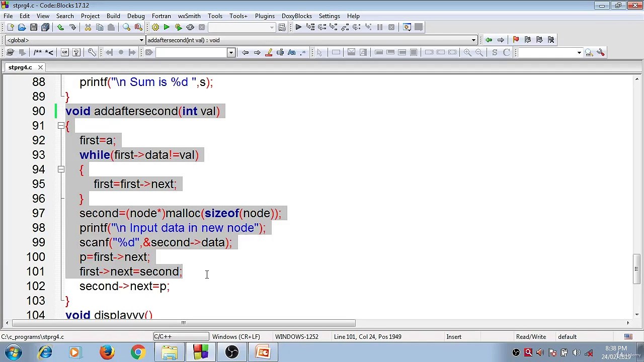The image size is (644, 362).
Task: Expand the addaftersecond function dropdown
Action: (473, 40)
